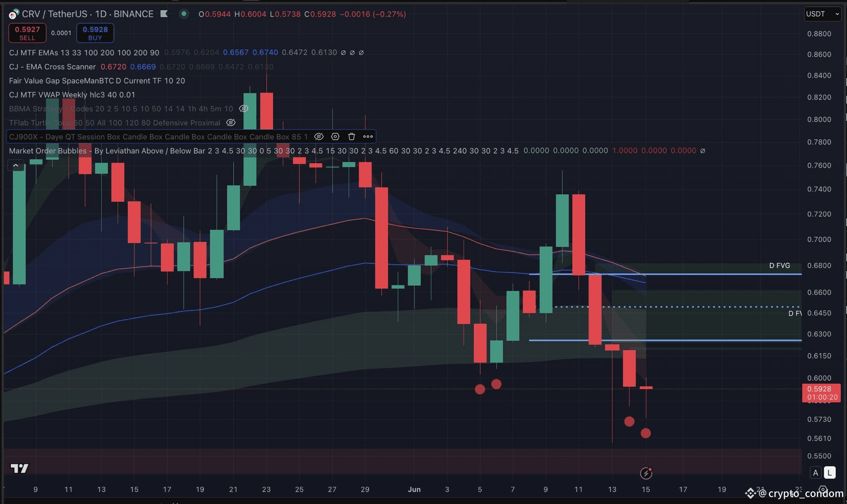Click the change value −0.0016 (−0.27%)
Screen dimensions: 847x504
pyautogui.click(x=373, y=14)
